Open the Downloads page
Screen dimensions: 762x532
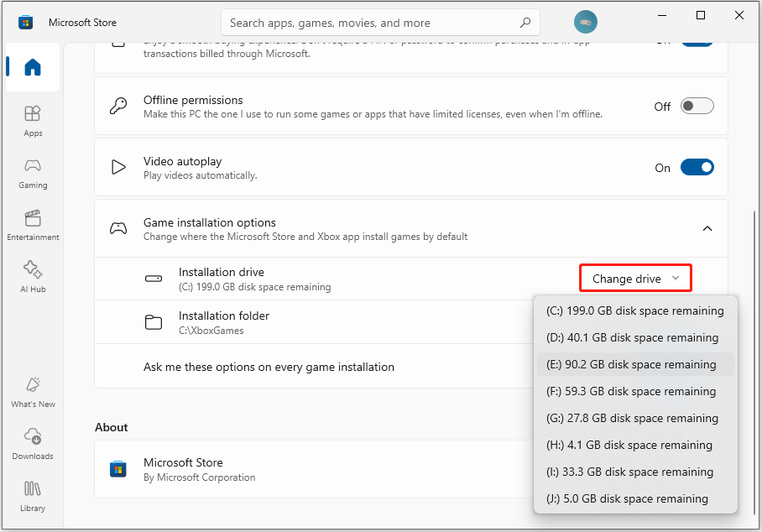click(x=33, y=444)
